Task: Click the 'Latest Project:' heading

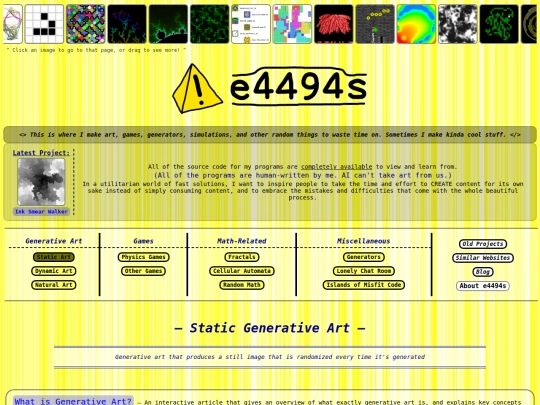Action: point(41,153)
